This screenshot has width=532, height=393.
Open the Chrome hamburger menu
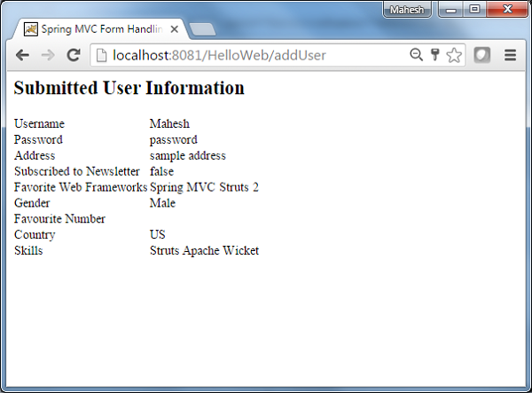pos(510,55)
